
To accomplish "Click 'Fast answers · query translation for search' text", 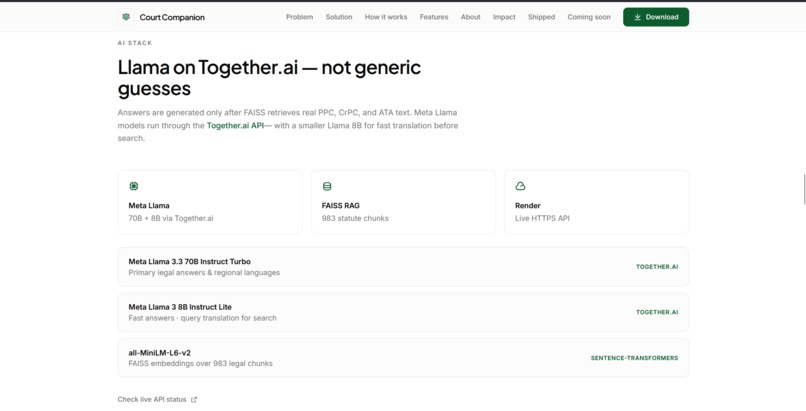I will [x=203, y=318].
